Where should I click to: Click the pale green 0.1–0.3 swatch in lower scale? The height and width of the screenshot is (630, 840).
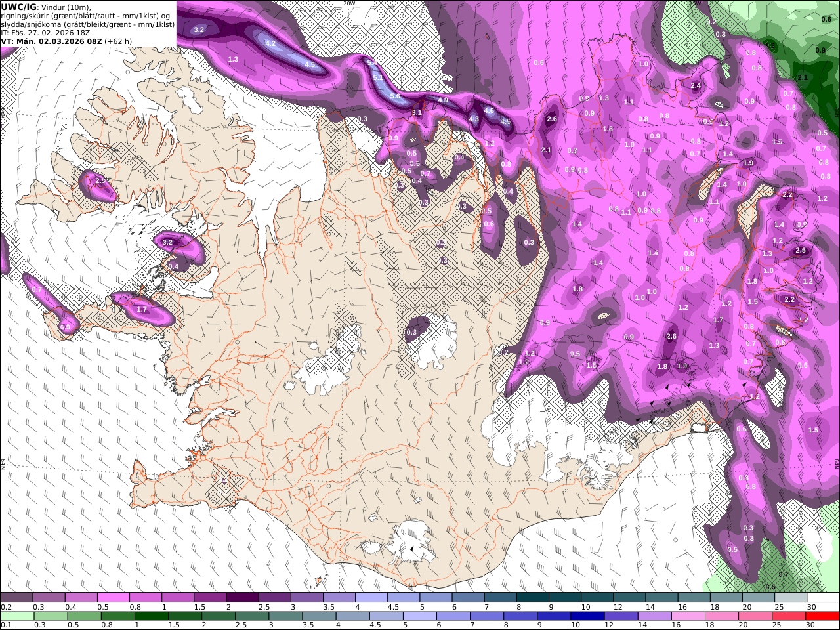[17, 616]
